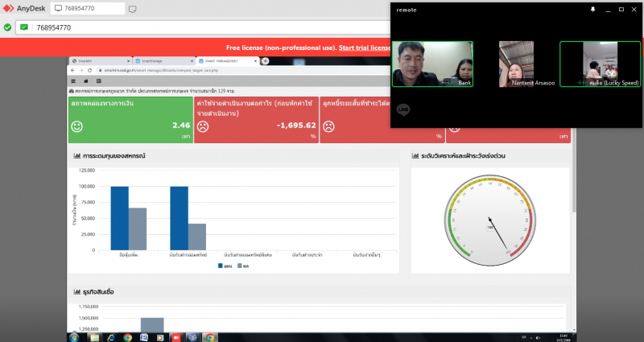This screenshot has width=644, height=342.
Task: Click the AnyDesk address field 768954770
Action: [54, 27]
